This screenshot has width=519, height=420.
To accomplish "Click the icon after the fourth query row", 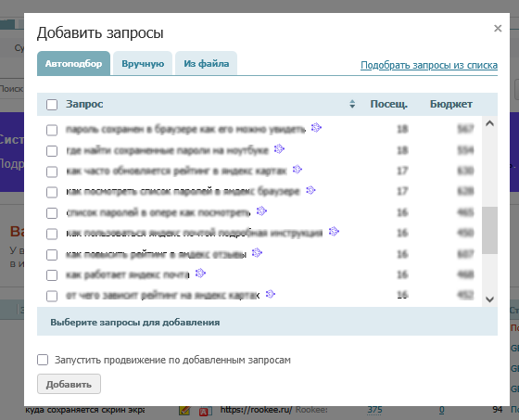I will (x=310, y=190).
